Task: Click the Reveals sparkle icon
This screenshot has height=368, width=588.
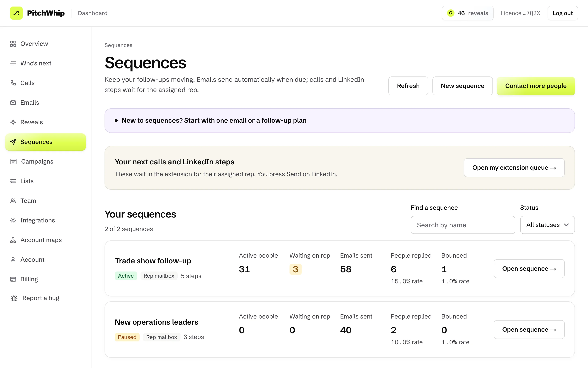Action: click(13, 122)
